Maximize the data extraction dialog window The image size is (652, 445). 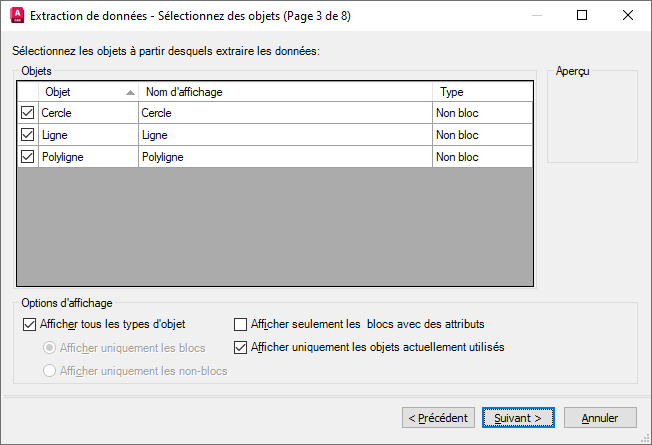click(582, 16)
